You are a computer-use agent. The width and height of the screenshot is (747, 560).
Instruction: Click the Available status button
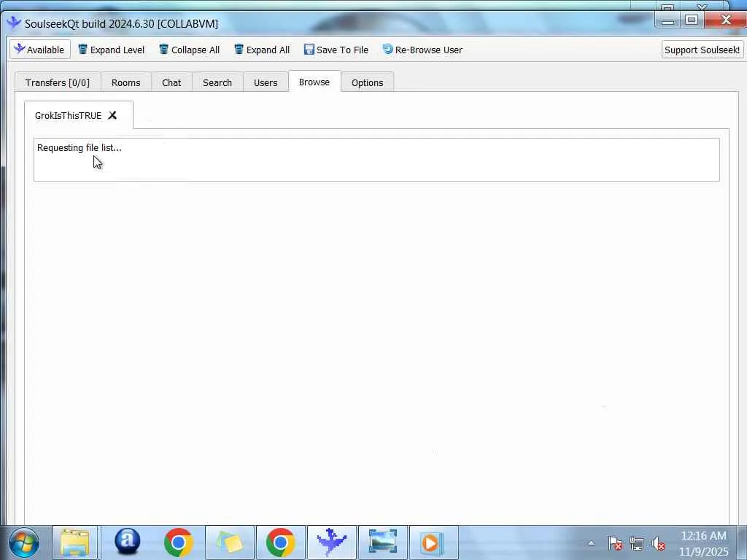pos(40,50)
